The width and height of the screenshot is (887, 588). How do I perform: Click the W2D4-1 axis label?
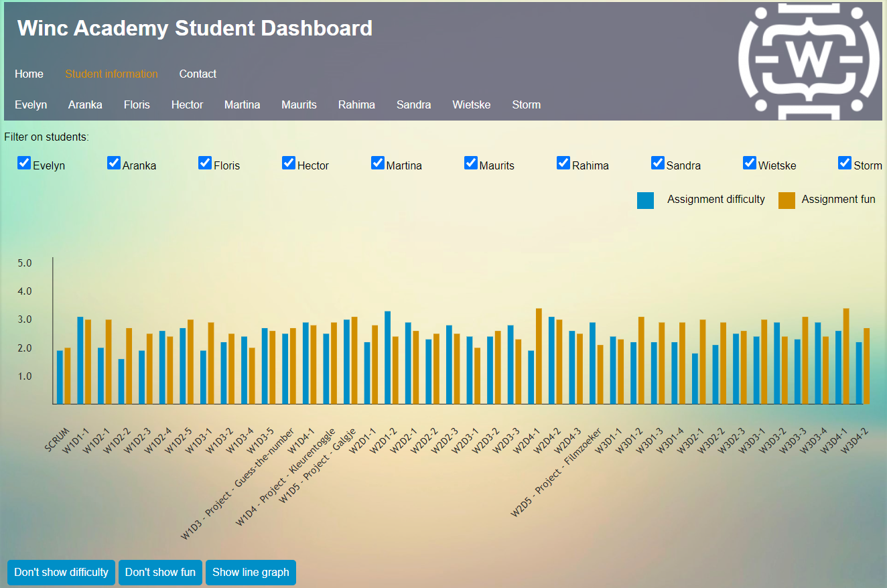(527, 441)
